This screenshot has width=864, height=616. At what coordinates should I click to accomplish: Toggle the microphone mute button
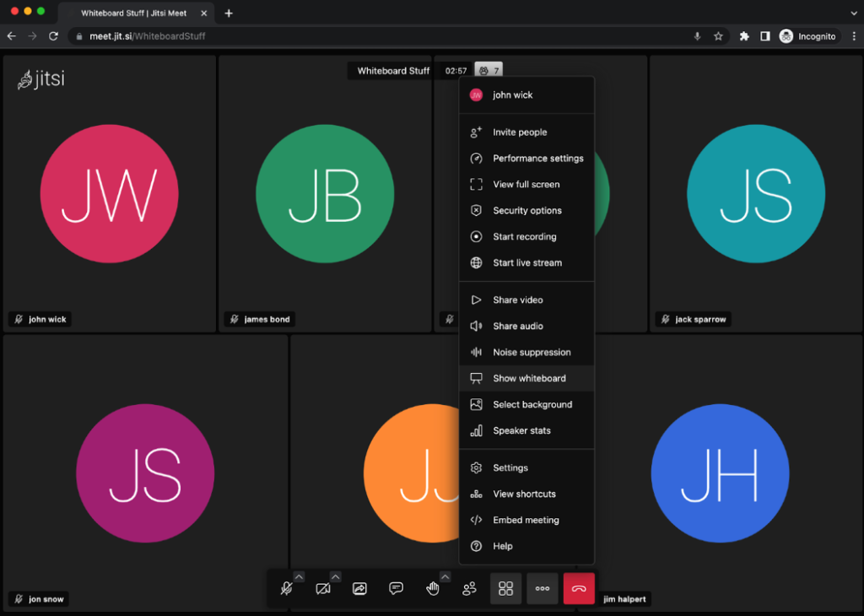[x=286, y=588]
